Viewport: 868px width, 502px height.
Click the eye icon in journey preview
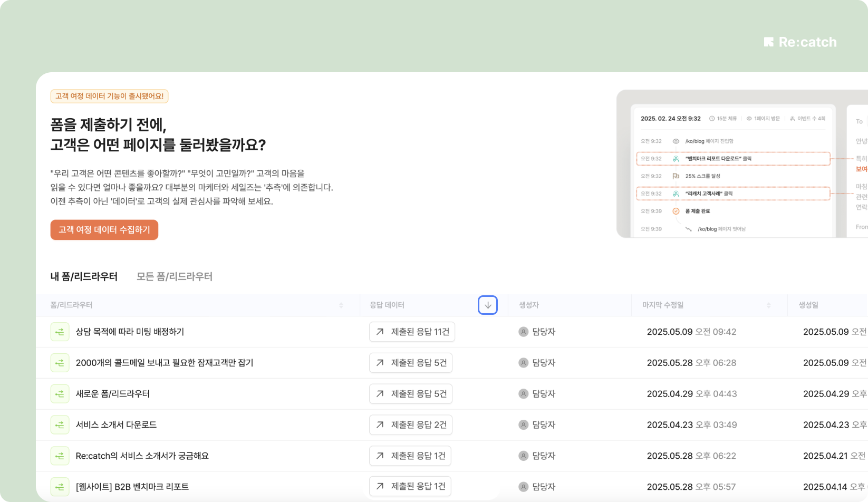tap(676, 141)
